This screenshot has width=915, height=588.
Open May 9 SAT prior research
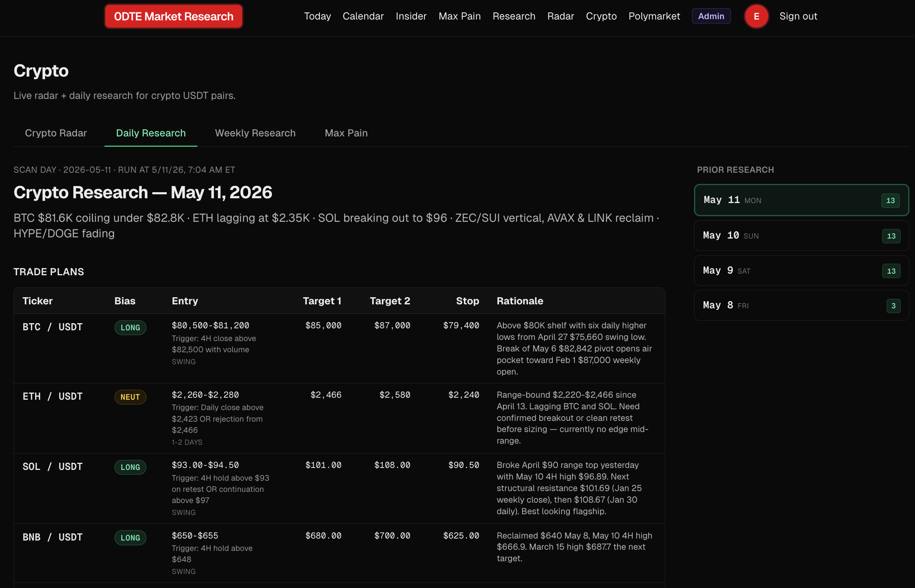[801, 271]
